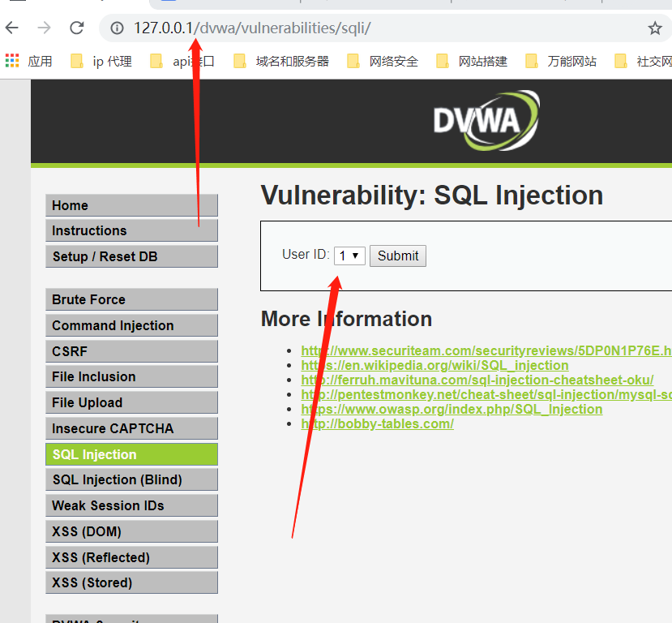This screenshot has height=623, width=672.
Task: Click the User ID label
Action: [306, 254]
